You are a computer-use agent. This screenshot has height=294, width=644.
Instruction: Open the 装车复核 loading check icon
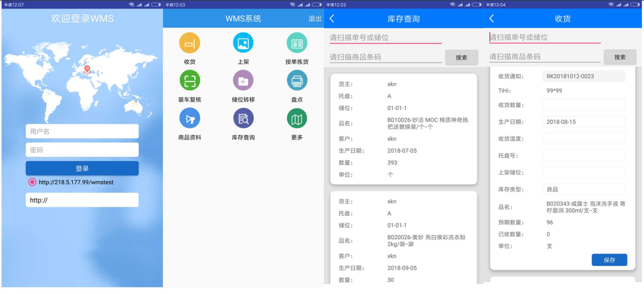click(x=190, y=80)
